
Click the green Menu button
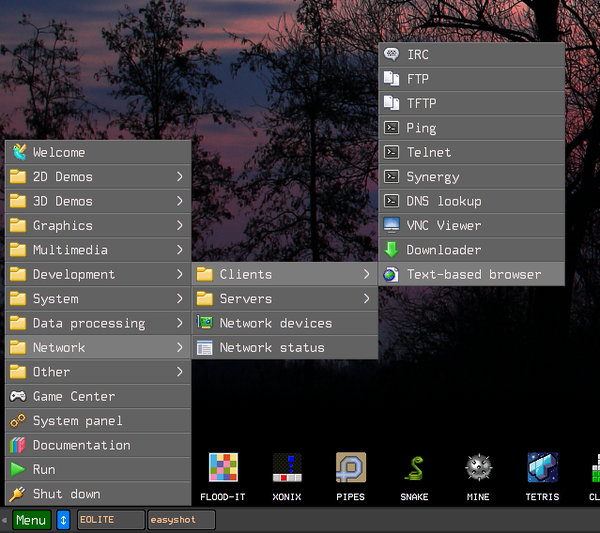[x=32, y=520]
